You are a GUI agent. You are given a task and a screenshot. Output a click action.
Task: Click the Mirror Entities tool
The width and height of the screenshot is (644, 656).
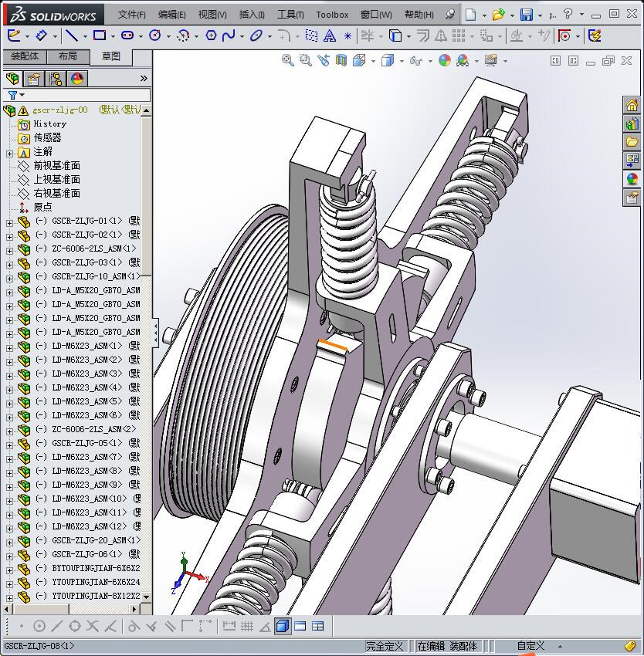440,36
